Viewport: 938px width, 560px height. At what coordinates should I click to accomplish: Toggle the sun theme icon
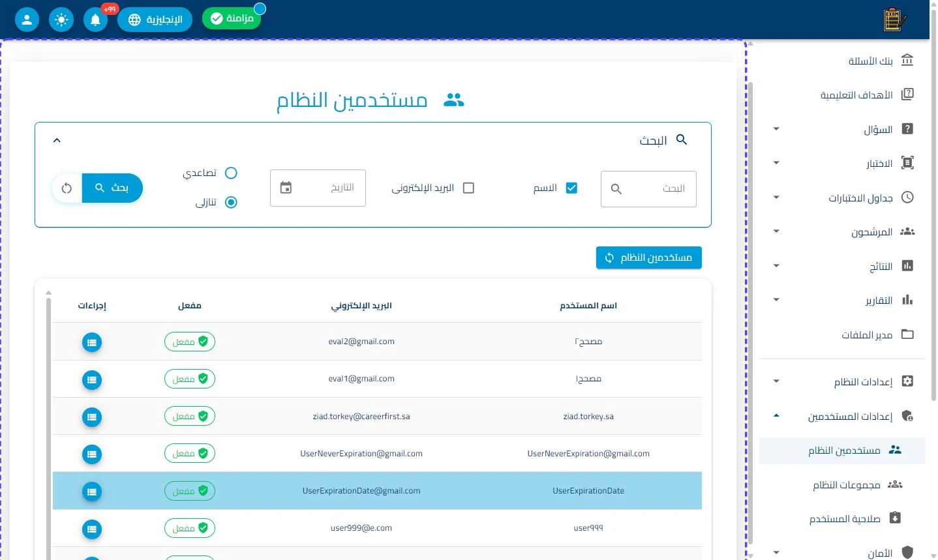tap(61, 20)
